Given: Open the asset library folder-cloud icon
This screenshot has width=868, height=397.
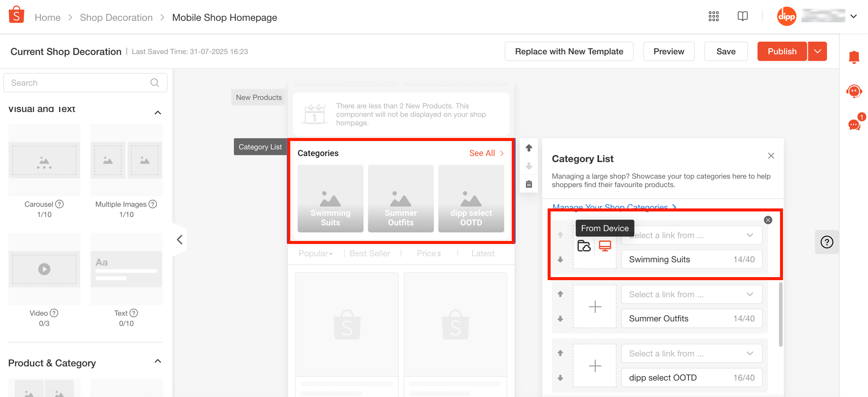Looking at the screenshot, I should coord(584,246).
